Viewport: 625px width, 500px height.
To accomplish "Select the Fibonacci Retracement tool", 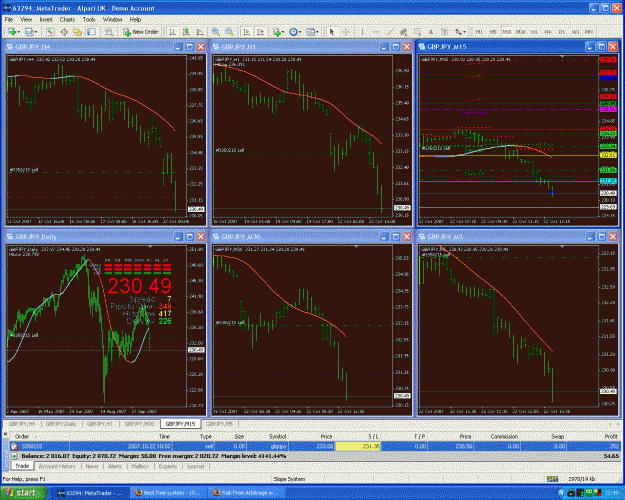I will (417, 32).
